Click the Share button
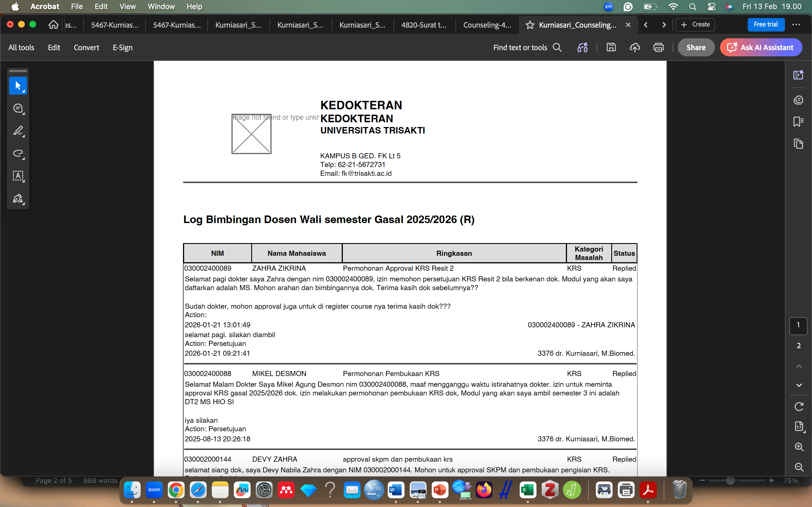The width and height of the screenshot is (812, 507). coord(696,47)
